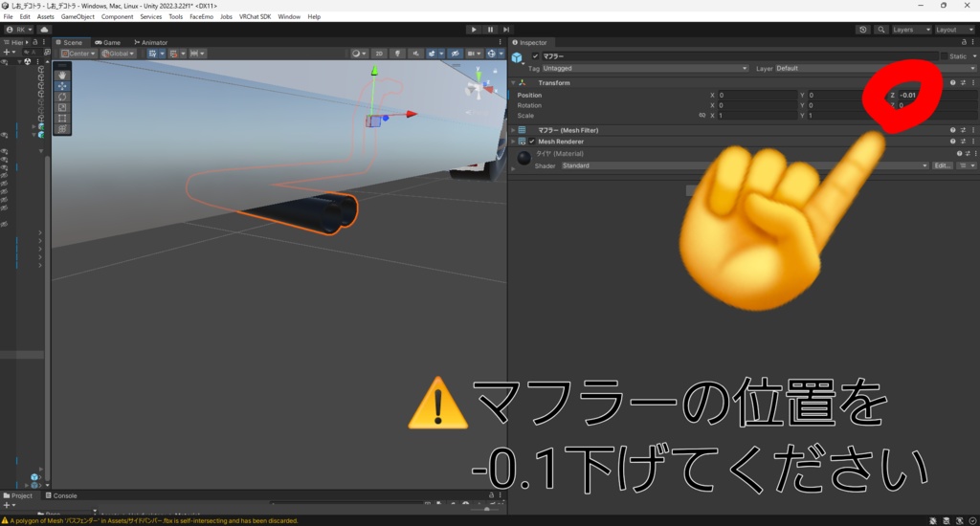Select the Move tool in the Scene tools
Image resolution: width=980 pixels, height=526 pixels.
62,85
